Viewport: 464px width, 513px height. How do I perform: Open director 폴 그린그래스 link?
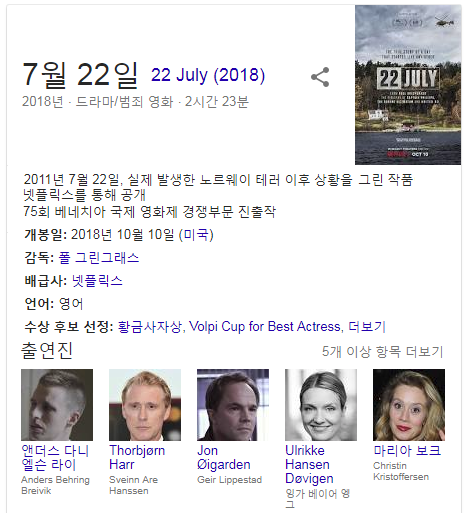pos(99,258)
